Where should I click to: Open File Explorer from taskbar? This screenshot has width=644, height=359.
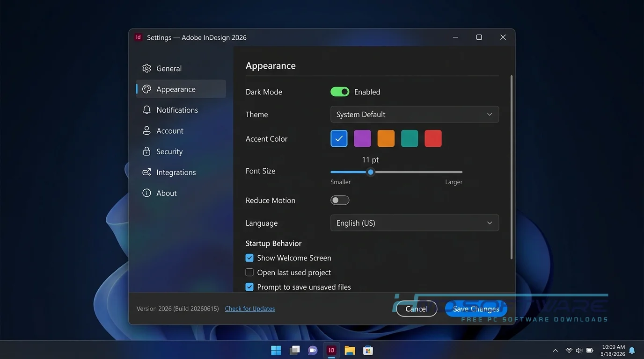tap(350, 350)
